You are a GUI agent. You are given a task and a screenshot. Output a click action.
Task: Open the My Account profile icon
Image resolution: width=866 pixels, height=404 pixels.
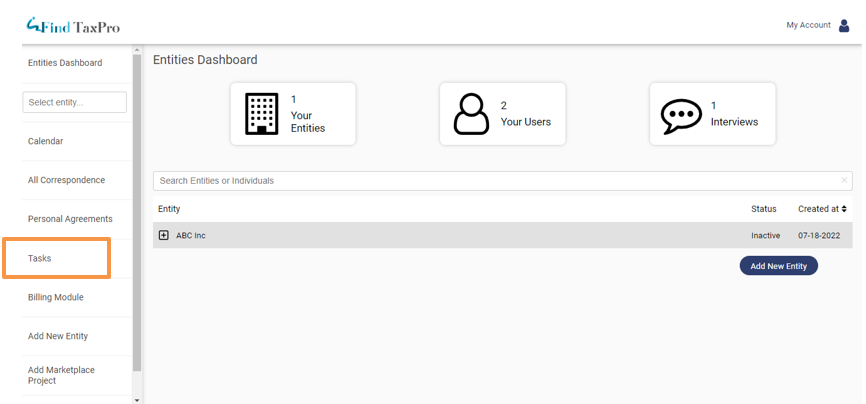844,26
